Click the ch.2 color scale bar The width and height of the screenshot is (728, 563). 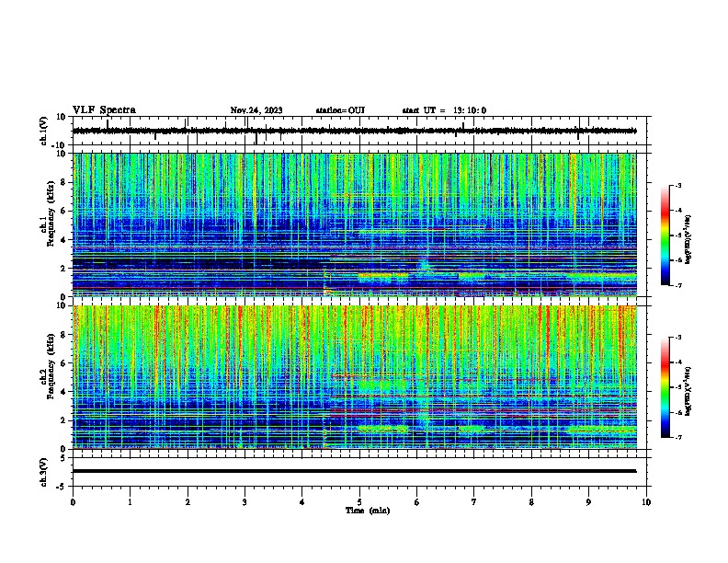click(665, 387)
